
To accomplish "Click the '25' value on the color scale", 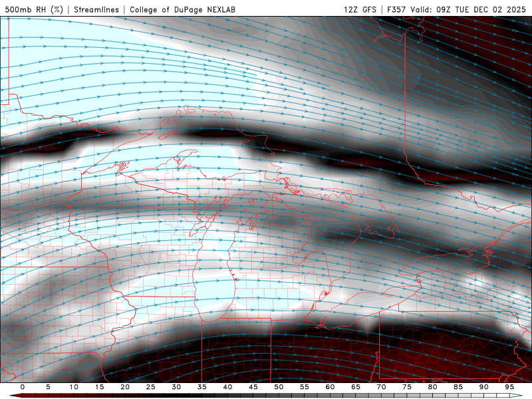I will click(x=151, y=387).
